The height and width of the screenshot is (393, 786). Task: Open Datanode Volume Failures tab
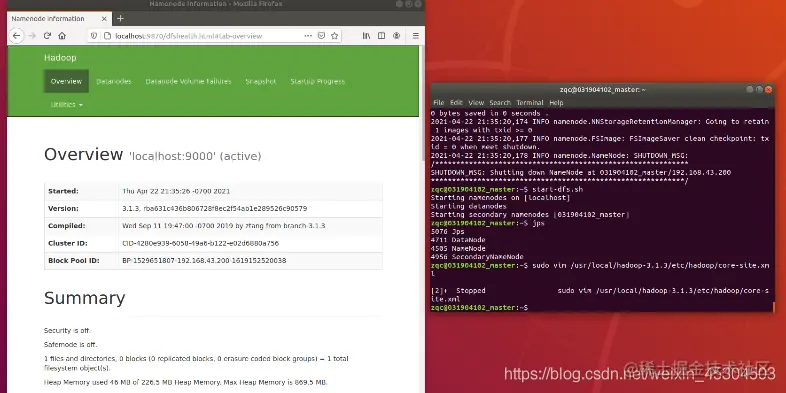click(188, 81)
